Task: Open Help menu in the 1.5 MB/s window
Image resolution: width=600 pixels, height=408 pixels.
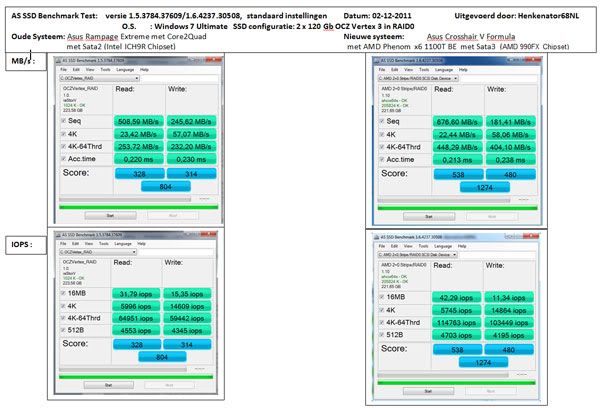Action: pyautogui.click(x=144, y=70)
